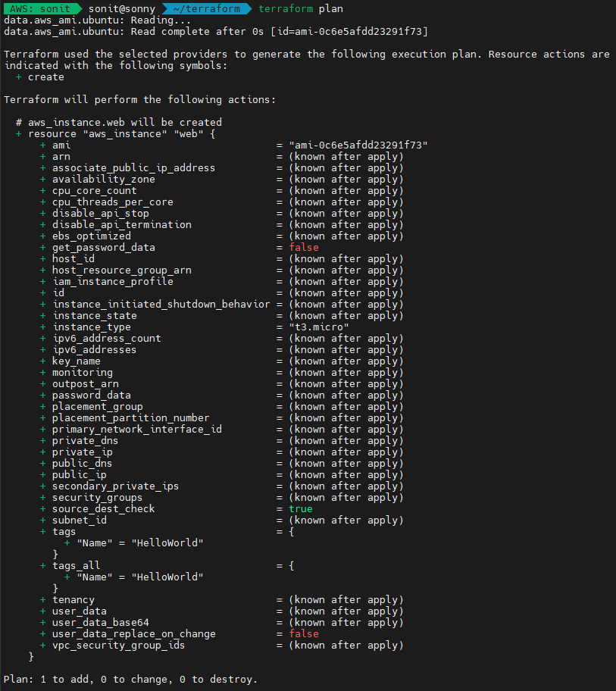Click the "tags" attribute name
Image resolution: width=616 pixels, height=691 pixels.
pos(64,532)
